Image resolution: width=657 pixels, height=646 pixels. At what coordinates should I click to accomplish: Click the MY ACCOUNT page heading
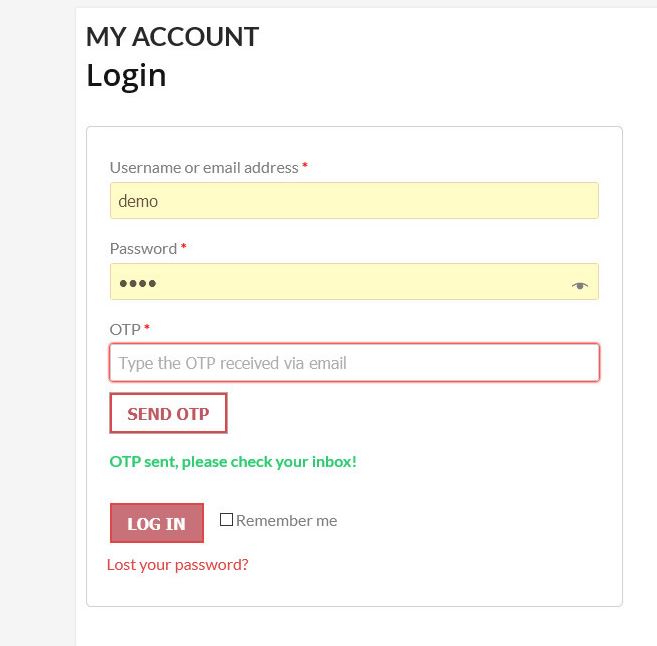pyautogui.click(x=172, y=36)
